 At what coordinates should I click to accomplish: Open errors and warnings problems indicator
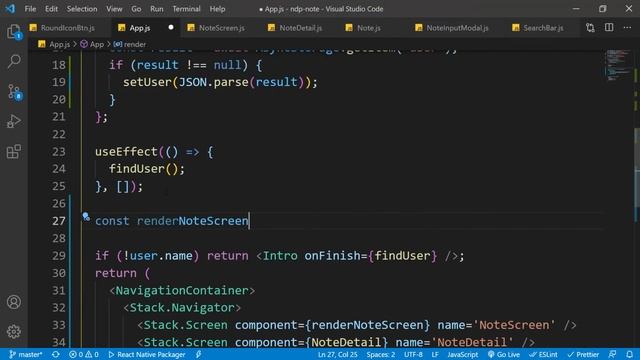click(x=84, y=354)
